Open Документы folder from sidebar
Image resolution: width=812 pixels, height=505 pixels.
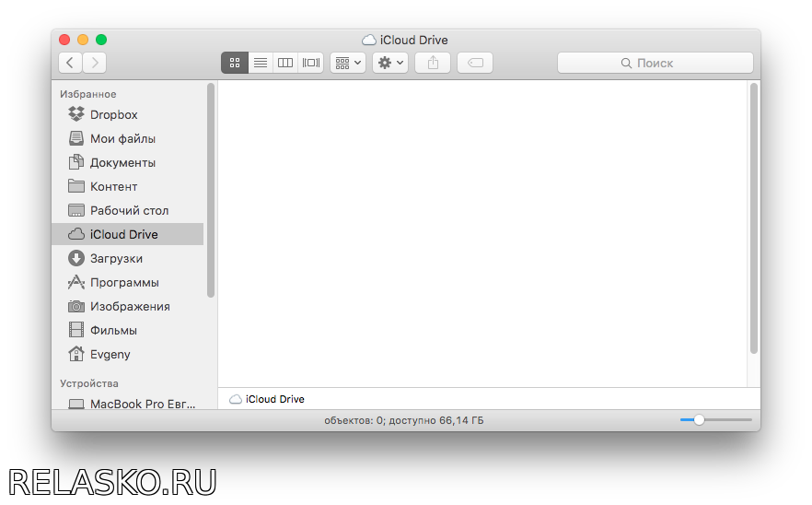pos(122,163)
